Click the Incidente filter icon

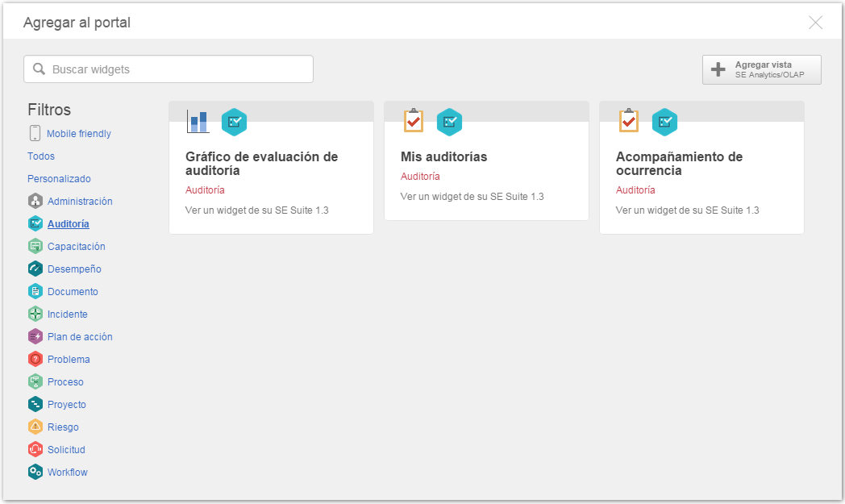[x=35, y=314]
